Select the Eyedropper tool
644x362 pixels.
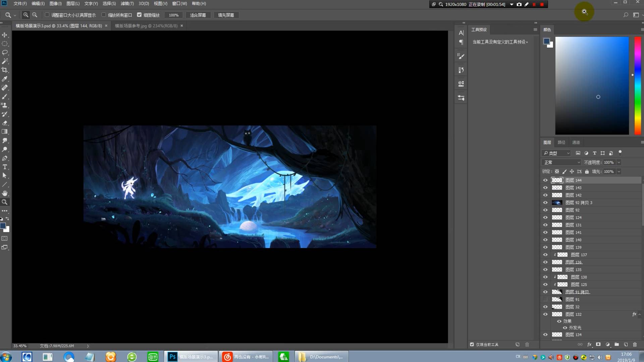[5, 79]
